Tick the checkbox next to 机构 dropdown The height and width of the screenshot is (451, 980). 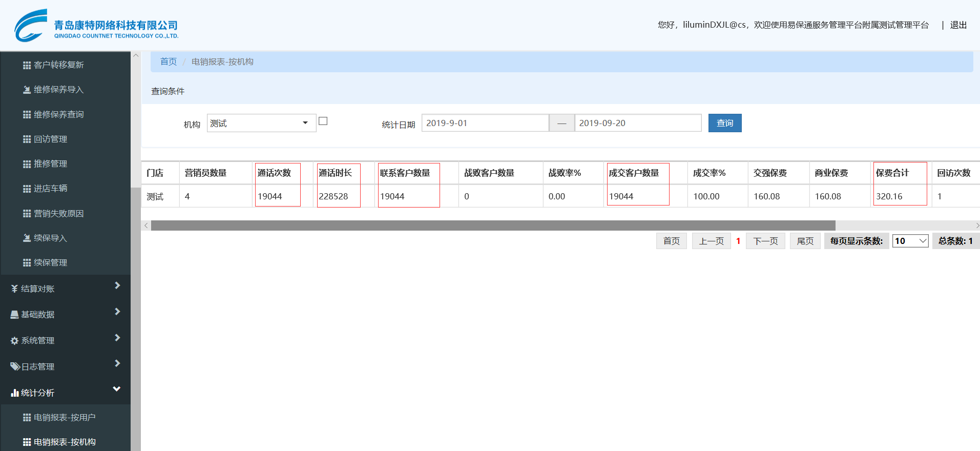coord(323,121)
